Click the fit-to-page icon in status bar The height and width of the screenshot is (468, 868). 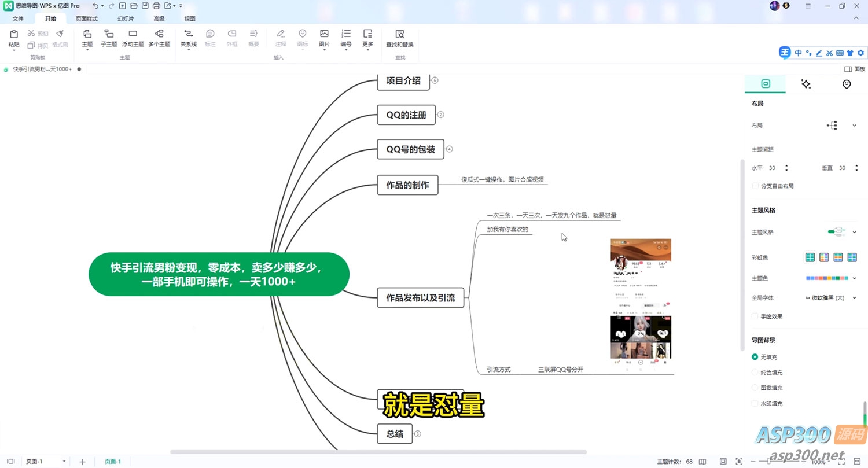coord(723,462)
